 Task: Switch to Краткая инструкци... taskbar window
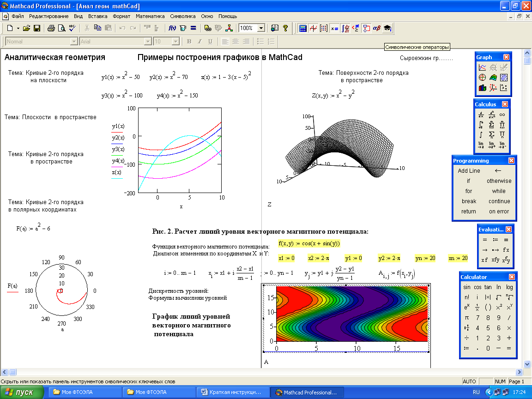click(x=234, y=392)
